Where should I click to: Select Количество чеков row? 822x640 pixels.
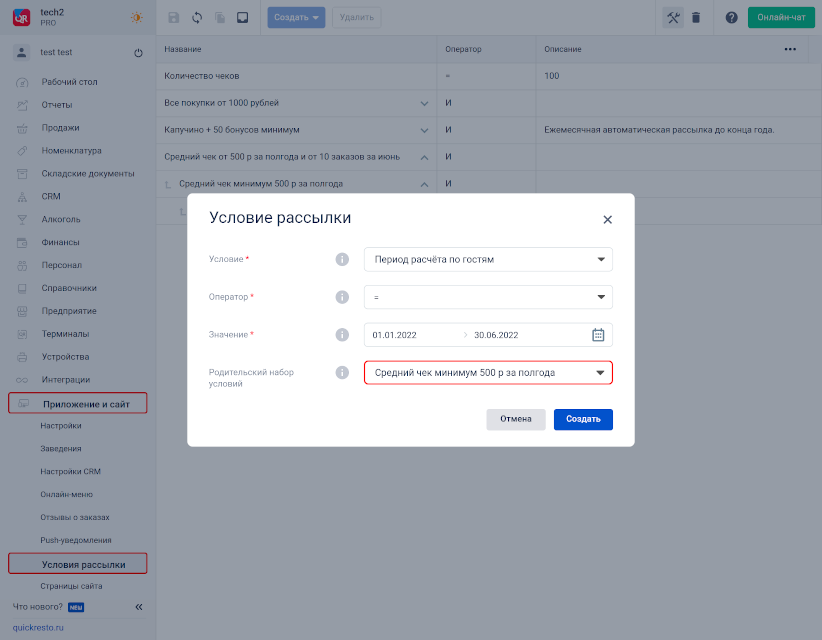[489, 76]
